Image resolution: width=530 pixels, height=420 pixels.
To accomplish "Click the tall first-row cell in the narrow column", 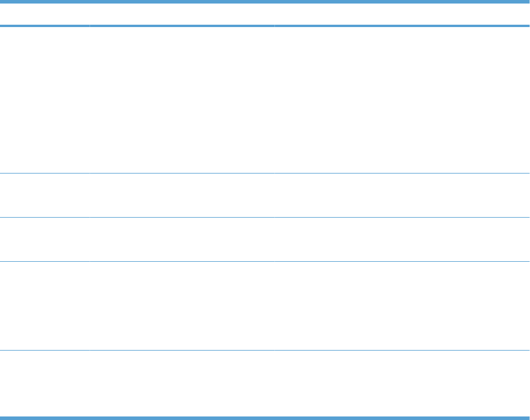I will [x=45, y=100].
